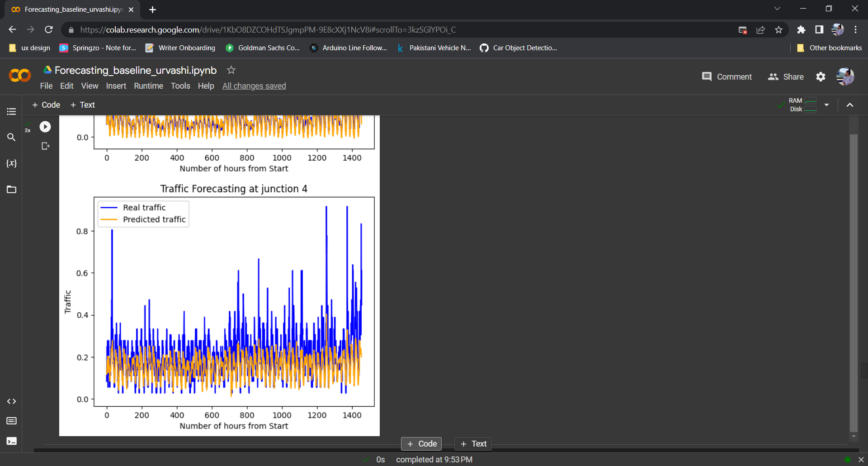Open the command palette icon

pos(11,421)
